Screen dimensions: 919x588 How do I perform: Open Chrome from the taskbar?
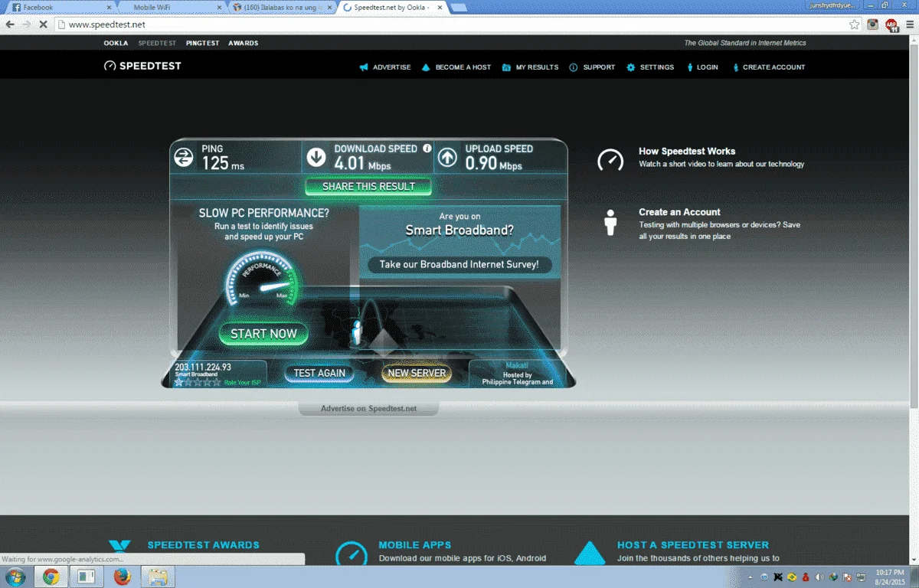[x=51, y=577]
